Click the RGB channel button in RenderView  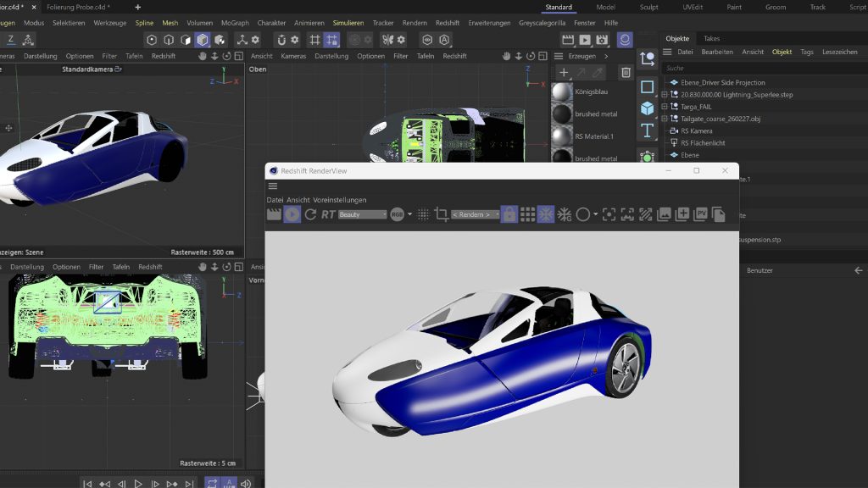397,214
